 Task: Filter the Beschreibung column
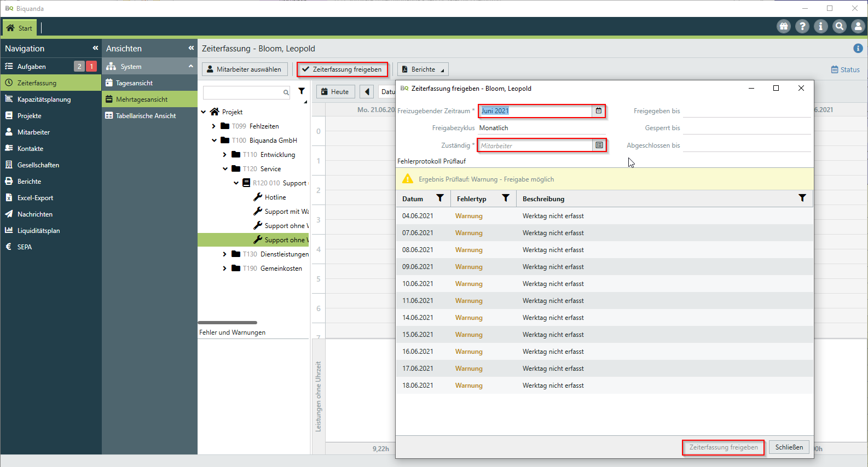pyautogui.click(x=802, y=199)
